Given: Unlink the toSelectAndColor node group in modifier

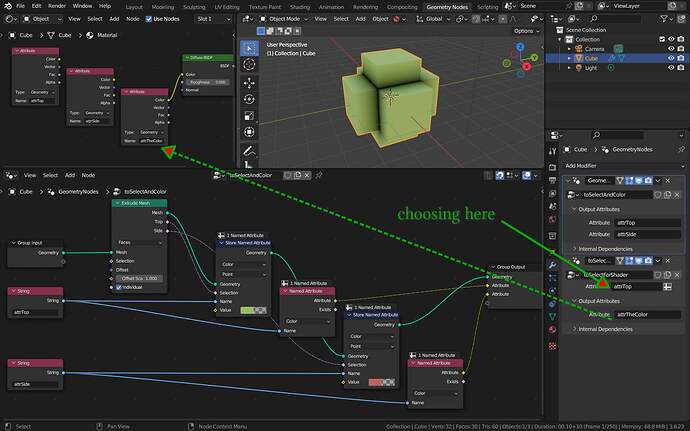Looking at the screenshot, I should pos(677,195).
